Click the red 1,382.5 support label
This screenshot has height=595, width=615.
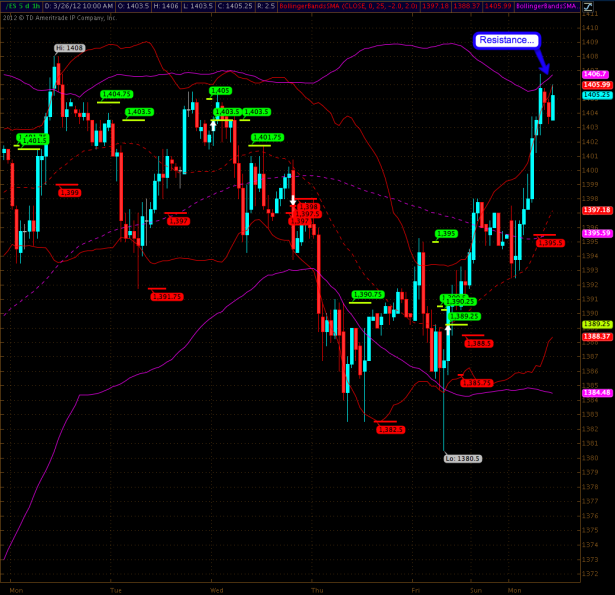tap(391, 430)
